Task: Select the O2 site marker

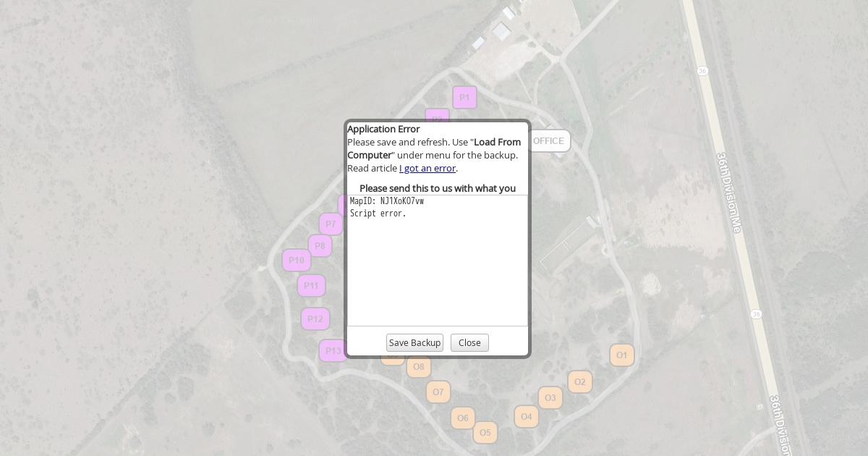Action: coord(580,381)
